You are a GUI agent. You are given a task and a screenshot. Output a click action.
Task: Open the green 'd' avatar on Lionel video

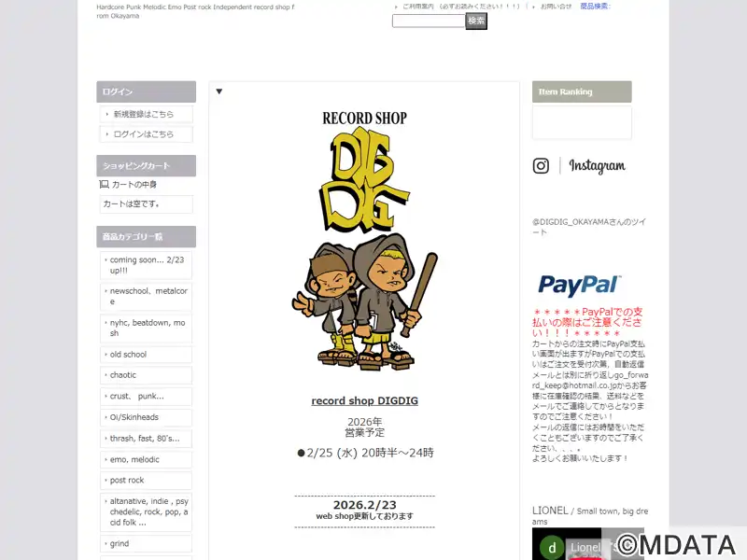coord(552,548)
